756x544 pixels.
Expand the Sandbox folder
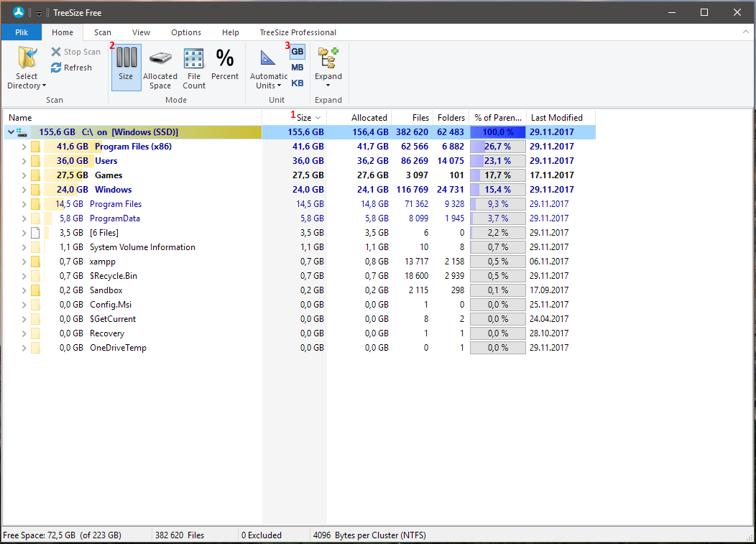24,290
